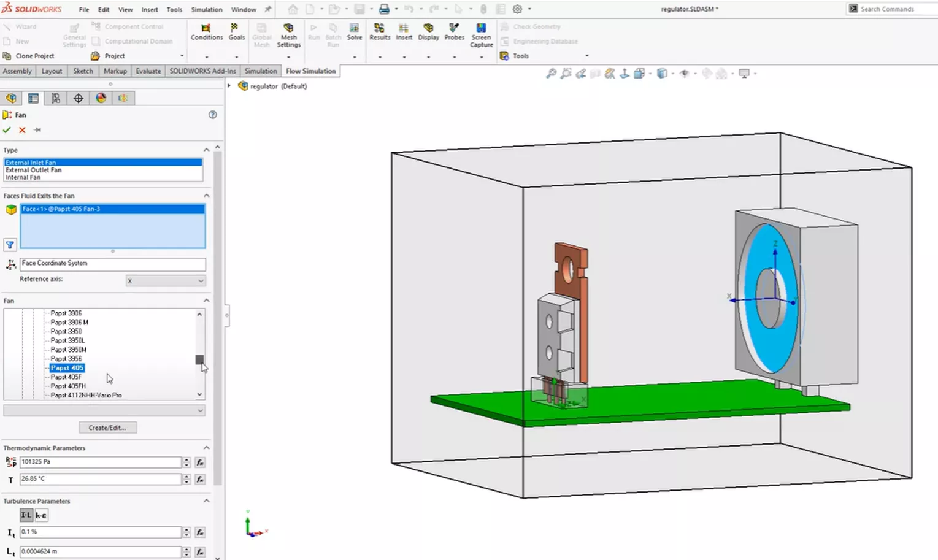Select the Solve tool in Flow Simulation toolbar
Image resolution: width=938 pixels, height=560 pixels.
click(x=355, y=34)
